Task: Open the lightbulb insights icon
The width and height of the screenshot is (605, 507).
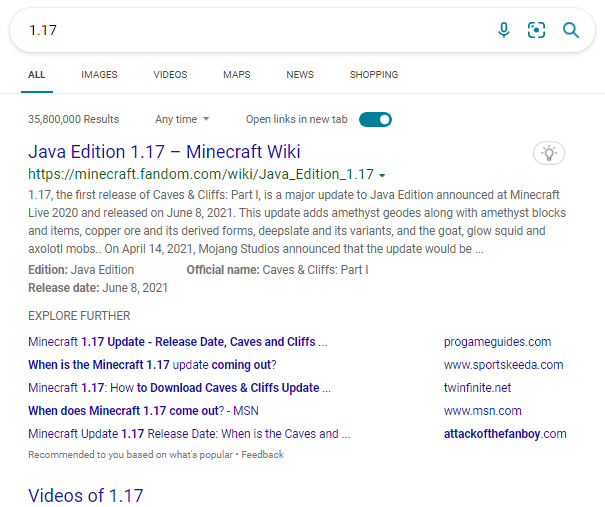Action: [x=549, y=153]
